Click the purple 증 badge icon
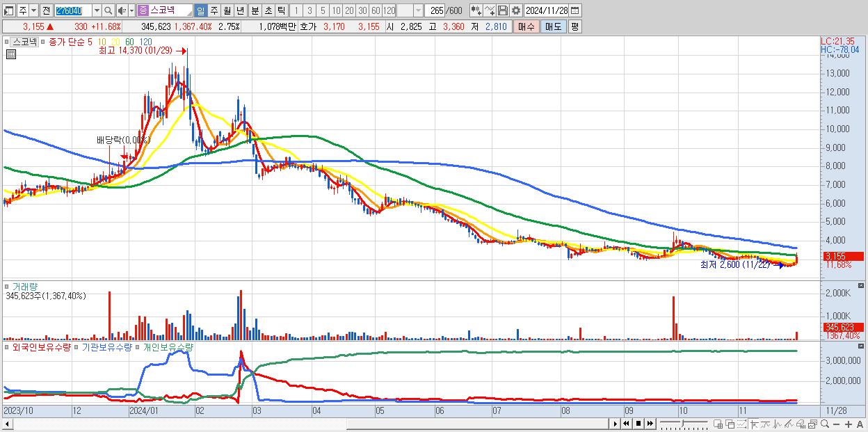The image size is (868, 432). pos(143,10)
